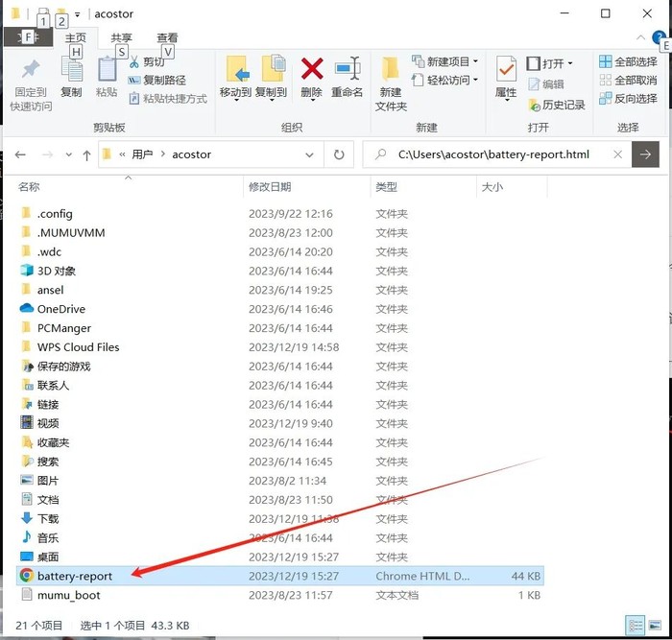672x640 pixels.
Task: Sort by the 修改日期 column header
Action: click(x=269, y=187)
